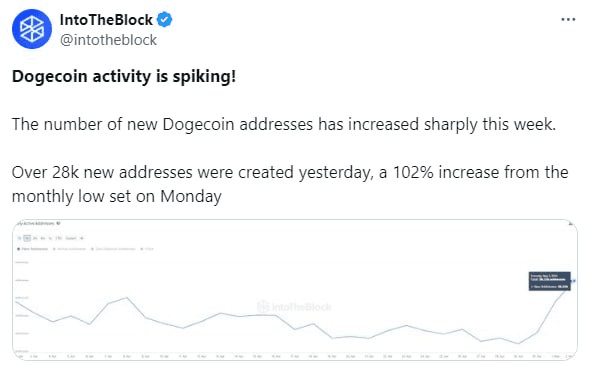The width and height of the screenshot is (590, 372).
Task: Toggle the Zero Balance Addresses legend series
Action: point(113,249)
